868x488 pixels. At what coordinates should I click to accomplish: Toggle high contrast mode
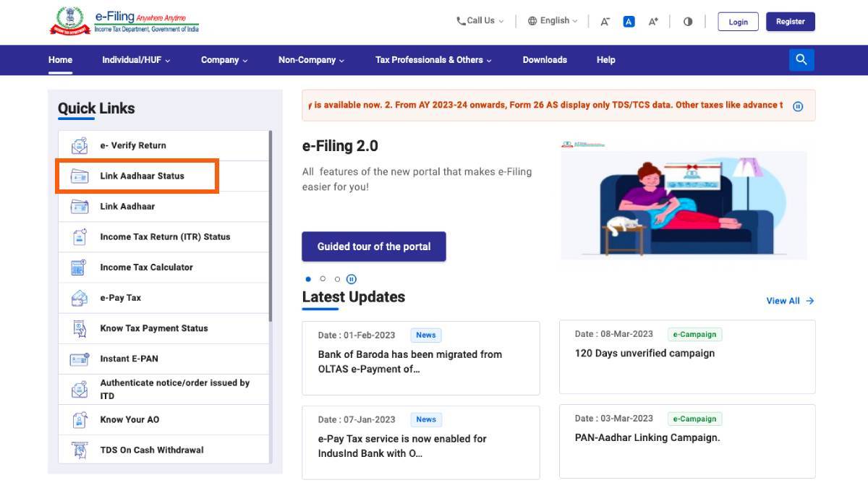687,22
